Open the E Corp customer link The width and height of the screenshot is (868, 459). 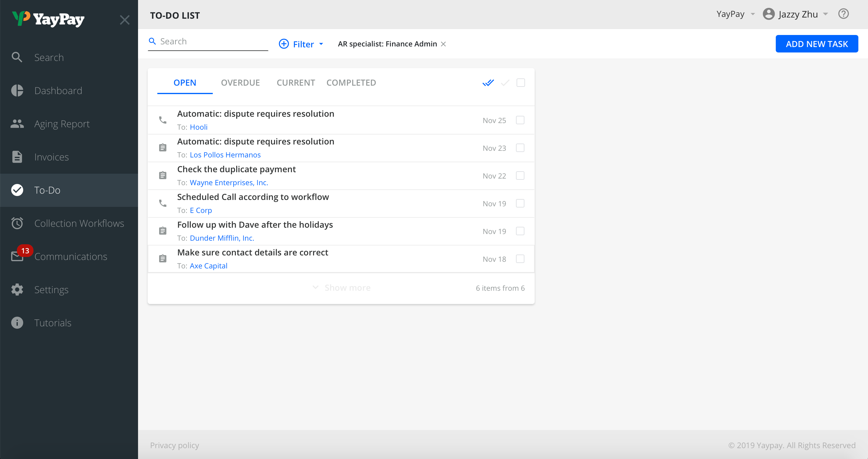tap(201, 211)
